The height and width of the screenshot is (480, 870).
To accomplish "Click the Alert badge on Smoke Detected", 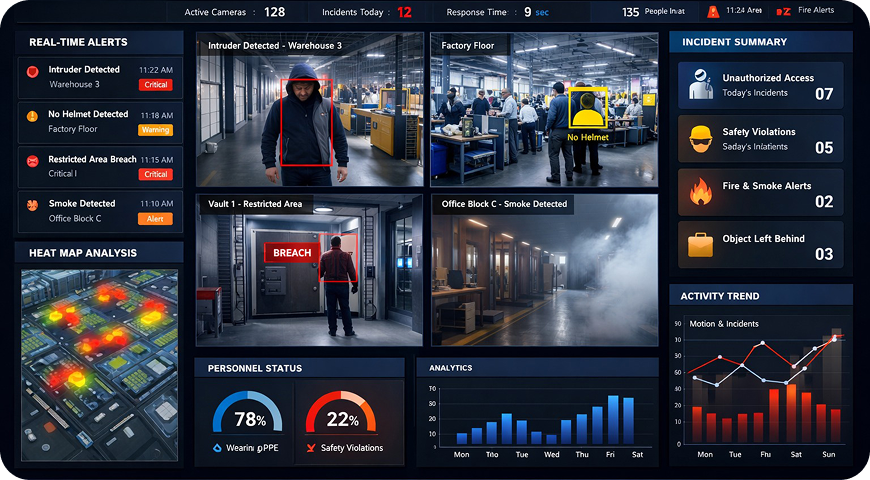I will coord(155,219).
